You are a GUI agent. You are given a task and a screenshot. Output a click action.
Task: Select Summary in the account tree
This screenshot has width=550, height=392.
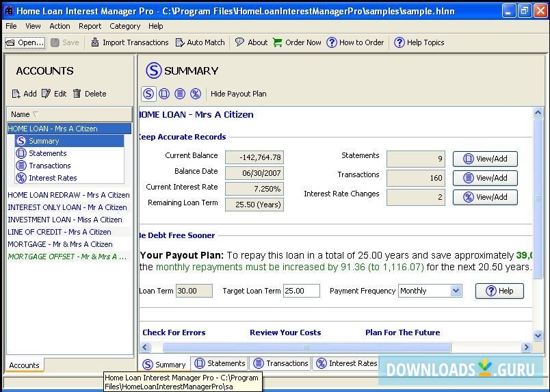click(70, 141)
